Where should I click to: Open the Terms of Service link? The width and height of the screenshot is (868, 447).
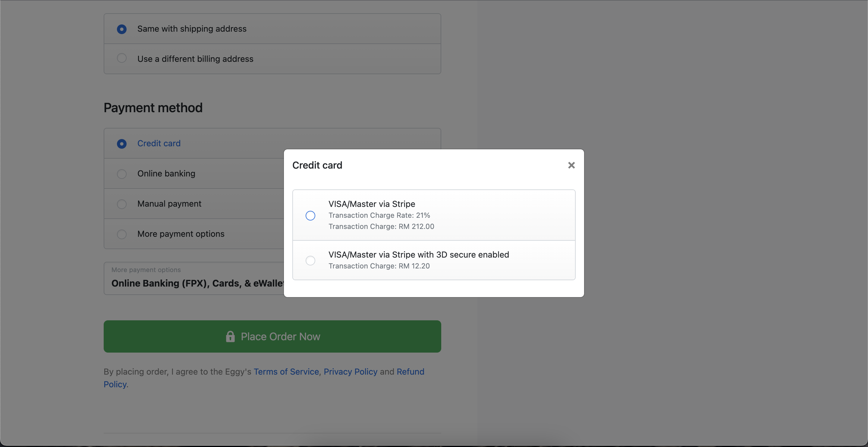click(x=286, y=372)
